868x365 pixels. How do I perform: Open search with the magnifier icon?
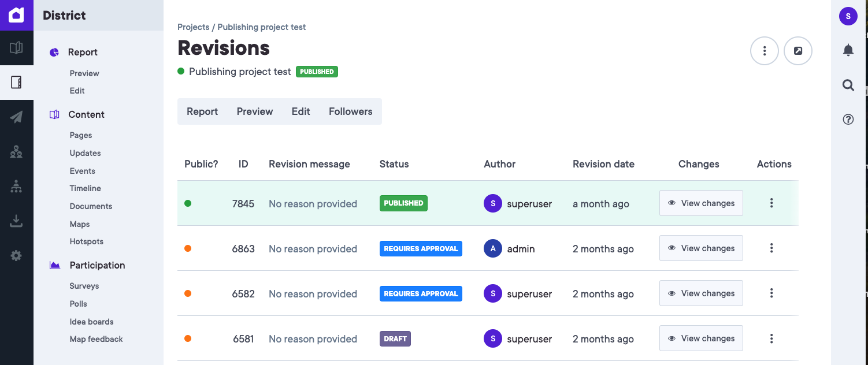pos(848,85)
